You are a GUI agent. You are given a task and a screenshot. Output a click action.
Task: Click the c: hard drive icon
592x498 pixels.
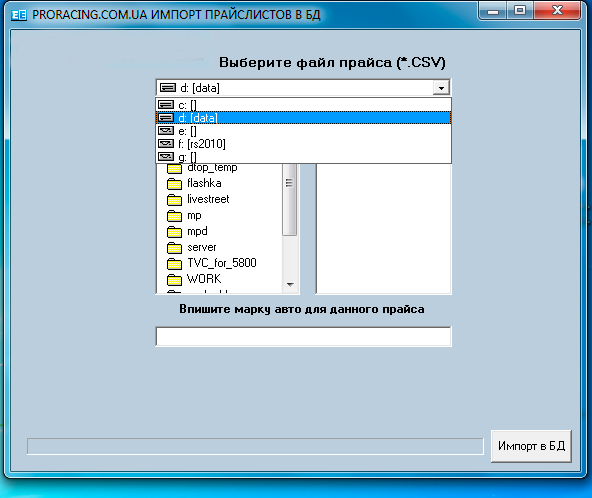pos(166,104)
